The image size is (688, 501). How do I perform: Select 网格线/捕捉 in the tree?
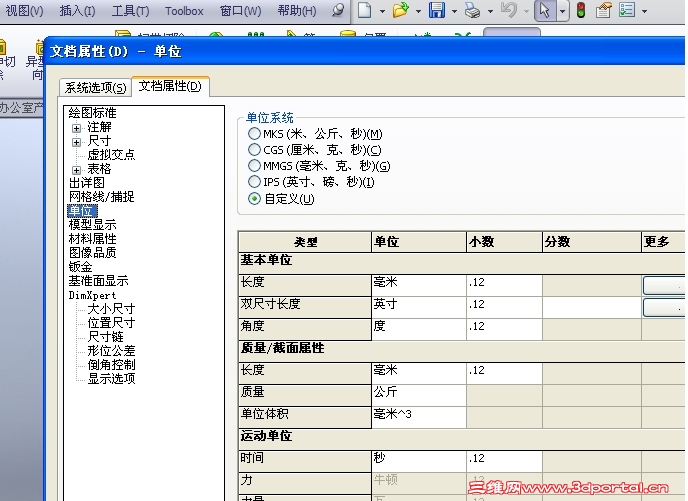click(101, 197)
